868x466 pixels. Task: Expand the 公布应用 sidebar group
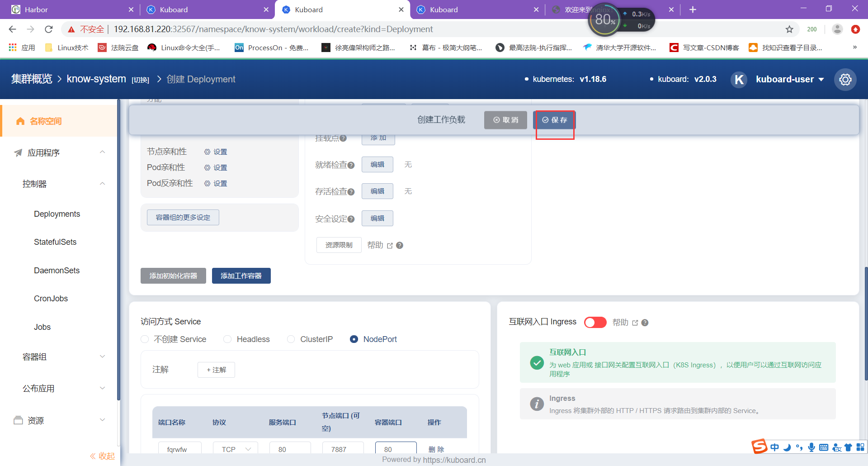point(103,388)
